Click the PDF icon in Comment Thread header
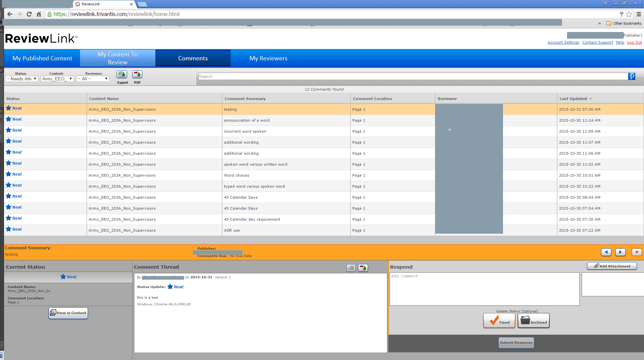 [x=363, y=268]
